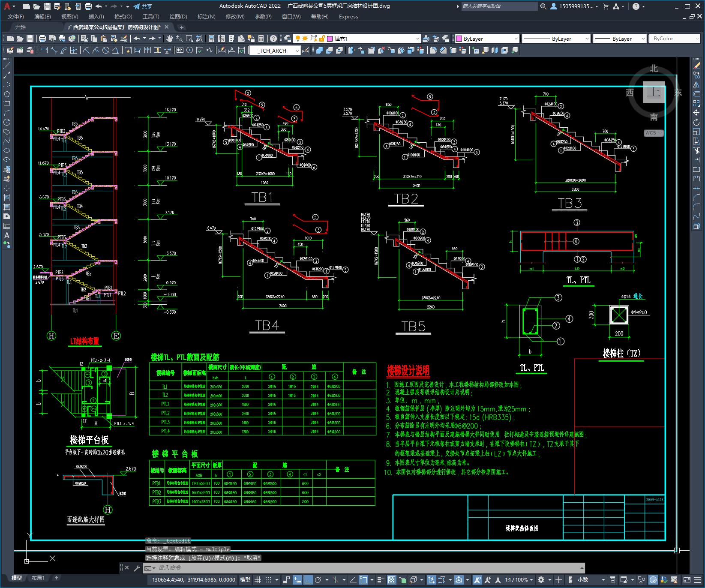Toggle Polar tracking in status bar
This screenshot has width=705, height=588.
point(318,580)
